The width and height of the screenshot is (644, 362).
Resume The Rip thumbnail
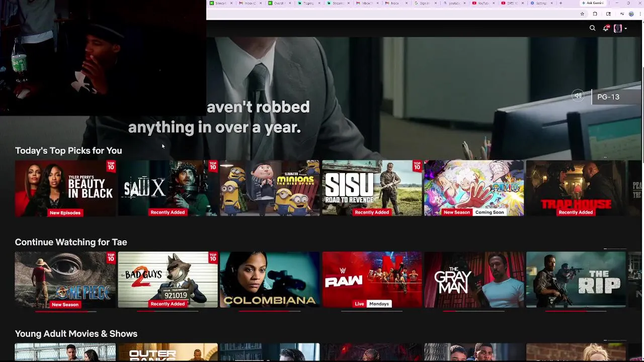pos(576,280)
